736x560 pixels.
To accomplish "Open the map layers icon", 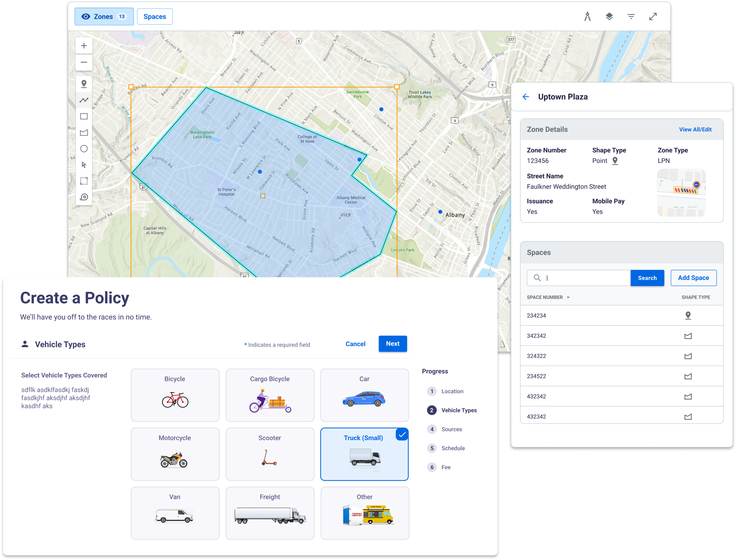I will (x=609, y=17).
